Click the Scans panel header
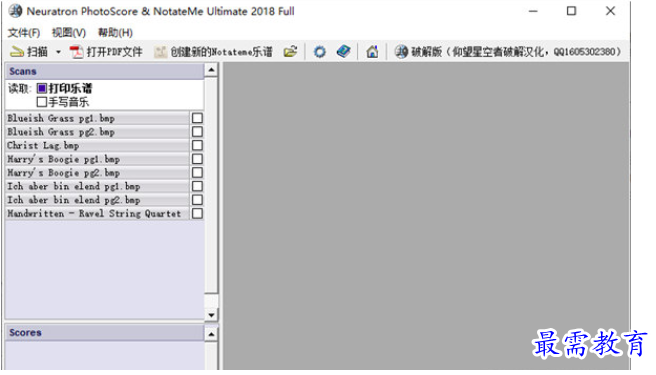This screenshot has height=375, width=656. 104,71
